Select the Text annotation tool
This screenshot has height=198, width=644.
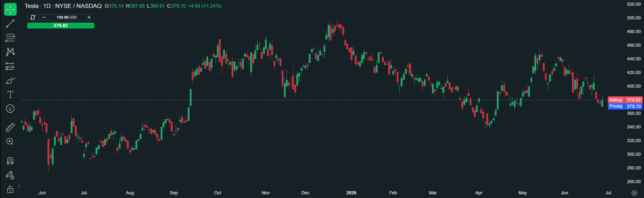tap(10, 94)
